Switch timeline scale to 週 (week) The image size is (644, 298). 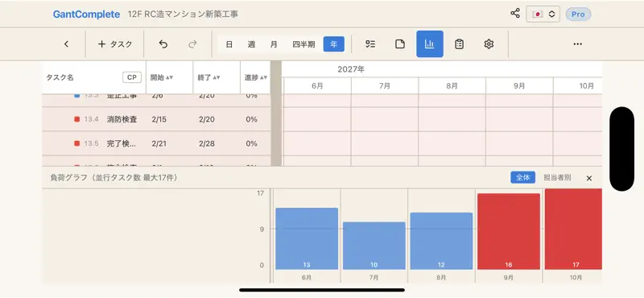[251, 44]
